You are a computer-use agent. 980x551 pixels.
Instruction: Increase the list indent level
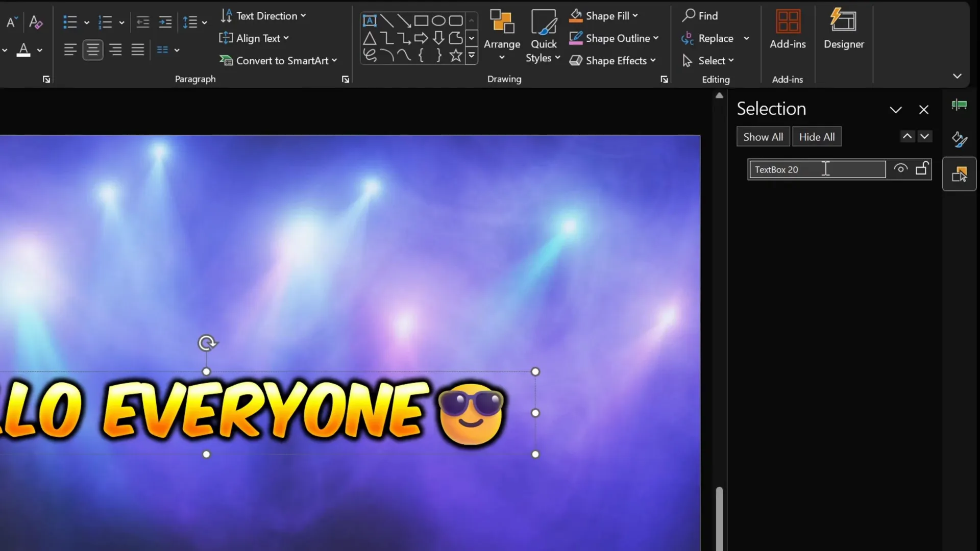click(165, 22)
